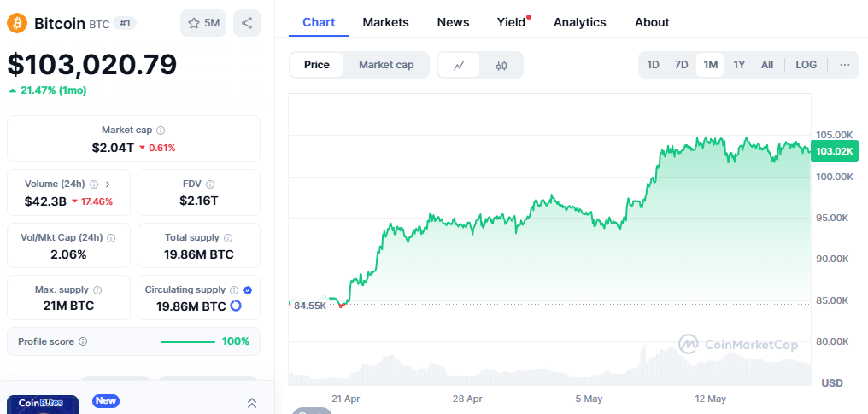Click the share icon button
Image resolution: width=868 pixels, height=414 pixels.
pos(247,23)
